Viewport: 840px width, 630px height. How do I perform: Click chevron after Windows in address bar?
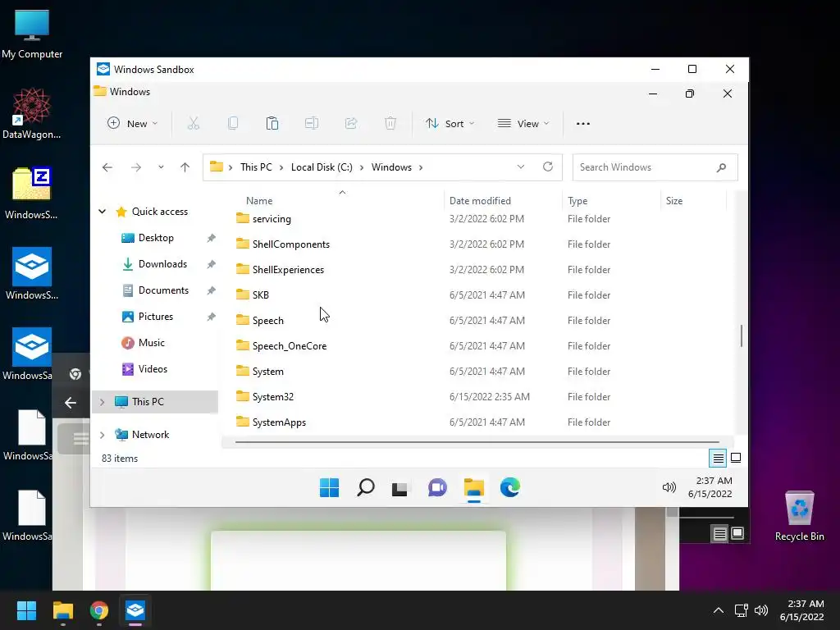click(x=421, y=167)
